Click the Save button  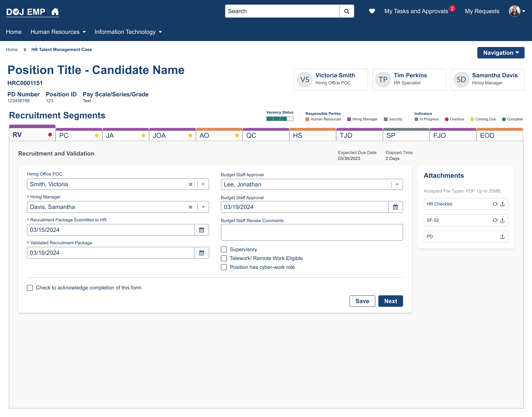362,301
